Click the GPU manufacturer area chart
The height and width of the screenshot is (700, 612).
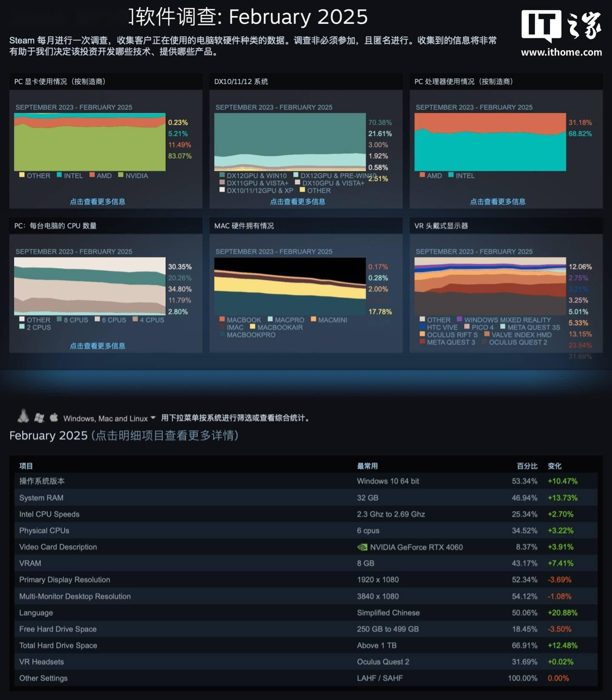click(x=90, y=142)
